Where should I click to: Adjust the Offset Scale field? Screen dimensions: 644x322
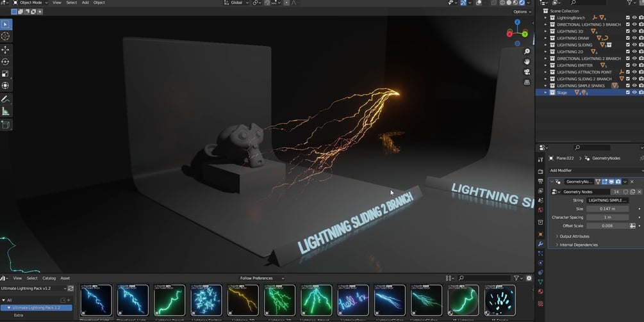(x=607, y=226)
